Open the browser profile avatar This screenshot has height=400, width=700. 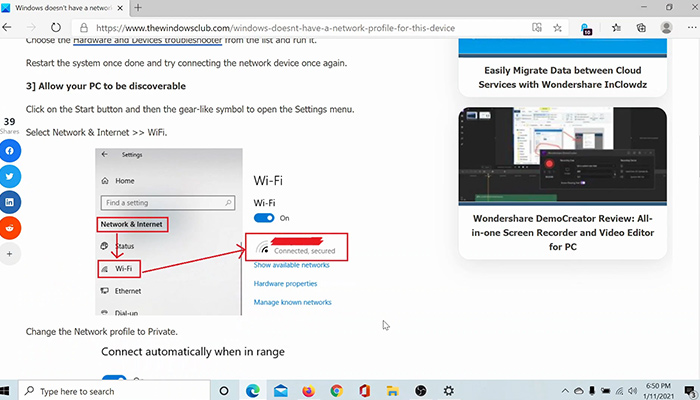click(667, 28)
